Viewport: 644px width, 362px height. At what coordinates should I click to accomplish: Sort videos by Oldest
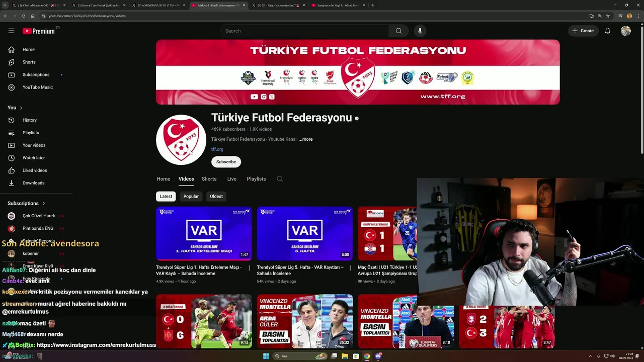coord(216,196)
